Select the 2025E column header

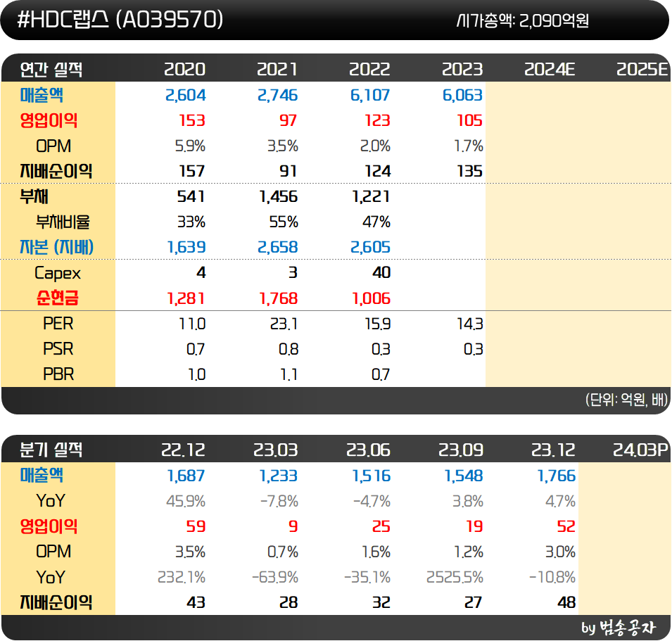[x=642, y=69]
